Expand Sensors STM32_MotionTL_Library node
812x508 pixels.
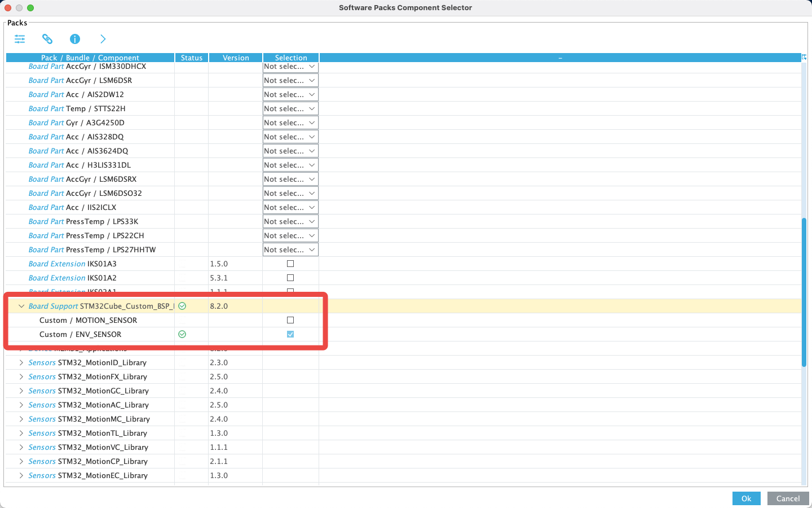pyautogui.click(x=21, y=433)
